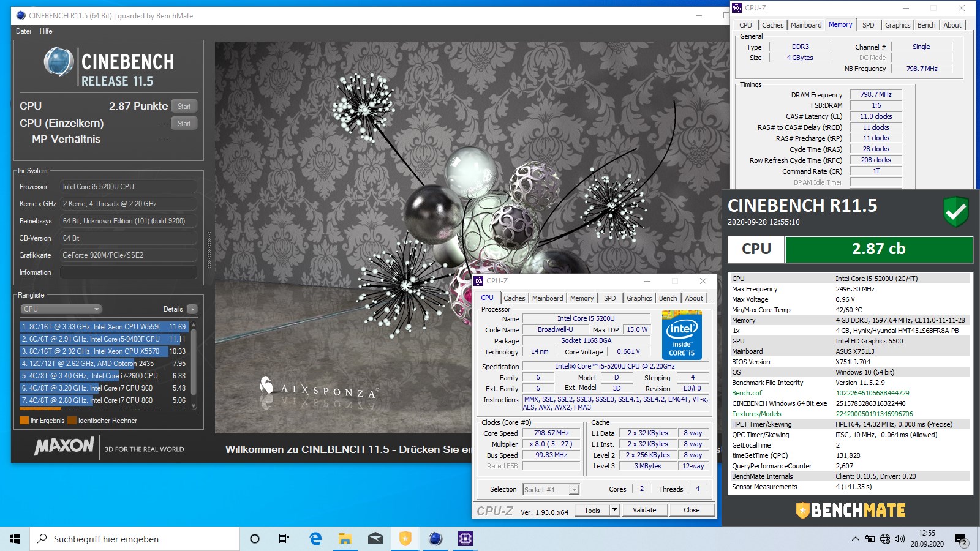Open the network tray icon
Image resolution: width=980 pixels, height=551 pixels.
pos(885,539)
